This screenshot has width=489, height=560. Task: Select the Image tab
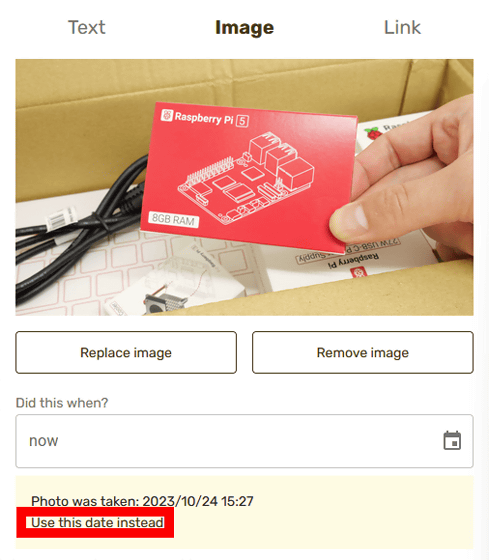[244, 28]
